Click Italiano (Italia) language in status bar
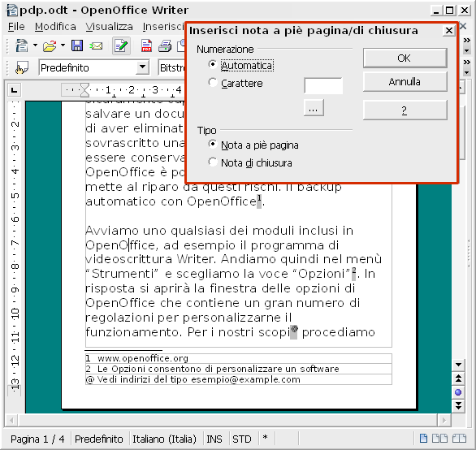Viewport: 476px width, 450px height. point(164,439)
